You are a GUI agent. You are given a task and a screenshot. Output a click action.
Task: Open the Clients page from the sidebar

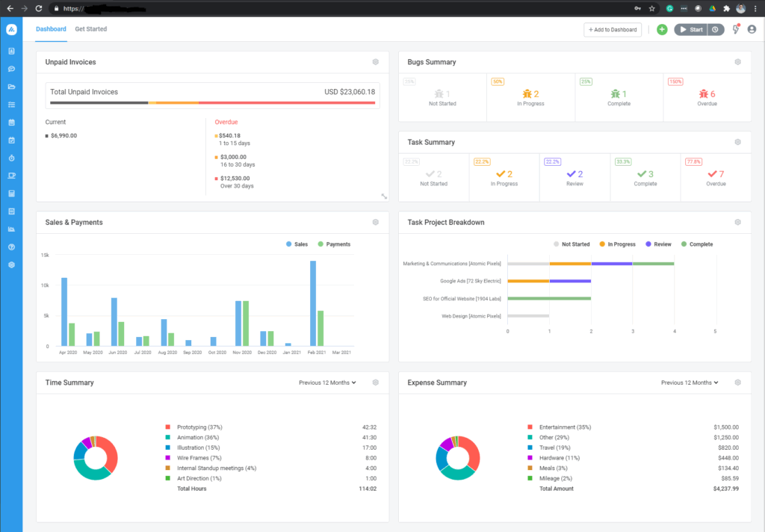pos(11,51)
